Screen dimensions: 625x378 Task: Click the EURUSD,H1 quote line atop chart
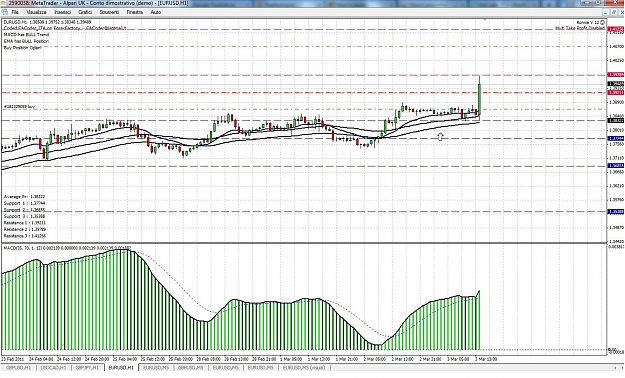coord(47,22)
